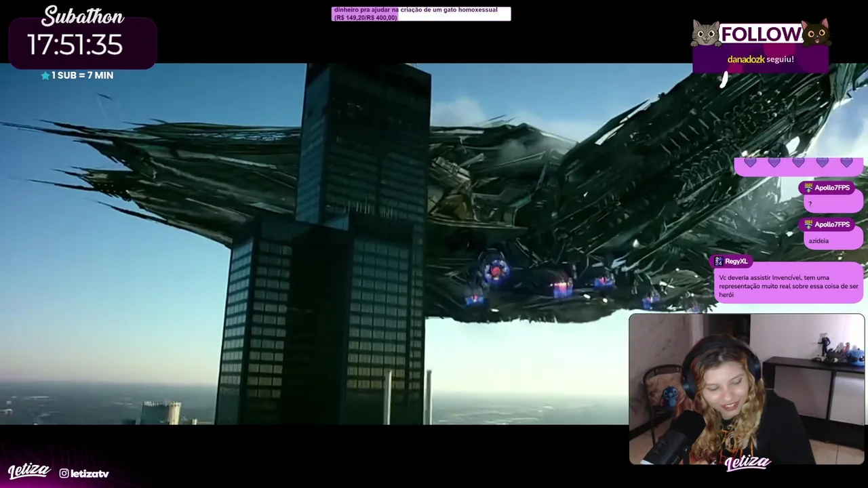Click the 2022 badge beside Apollo7FPS above the '?' message
The width and height of the screenshot is (868, 488).
point(808,188)
